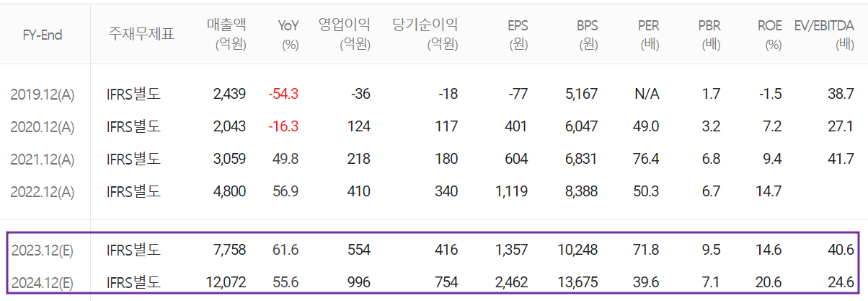This screenshot has height=301, width=868.
Task: Select the 2021.12(A) row label
Action: (43, 159)
